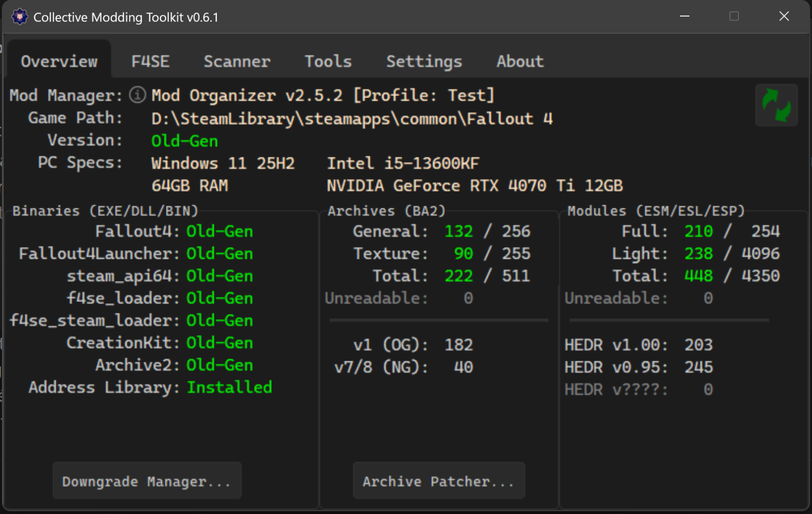Close the Collective Modding Toolkit window

(x=784, y=17)
